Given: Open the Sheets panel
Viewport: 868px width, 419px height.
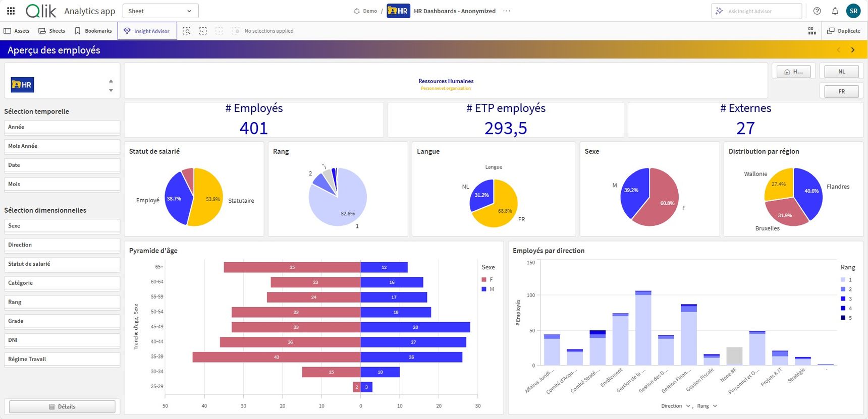Looking at the screenshot, I should click(x=52, y=31).
